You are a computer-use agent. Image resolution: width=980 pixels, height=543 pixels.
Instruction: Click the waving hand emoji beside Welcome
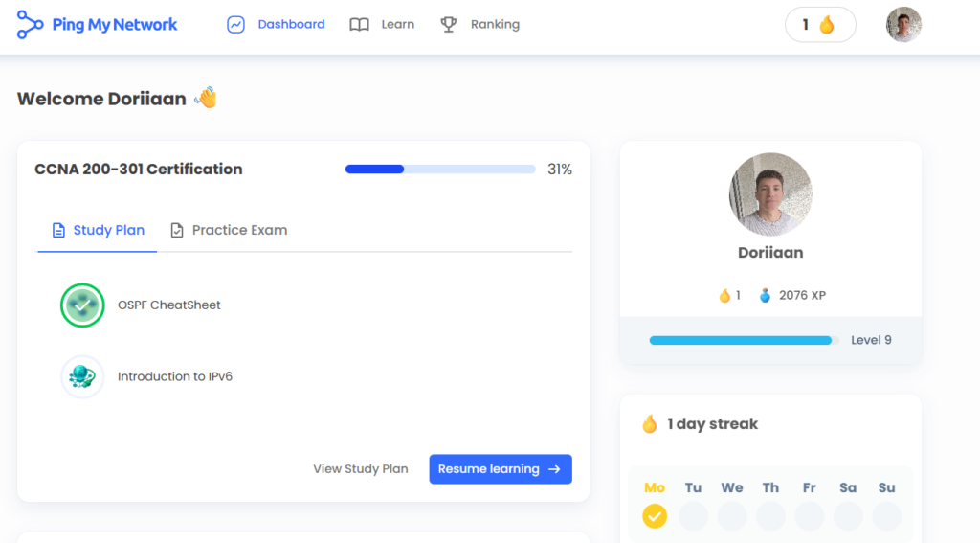206,98
